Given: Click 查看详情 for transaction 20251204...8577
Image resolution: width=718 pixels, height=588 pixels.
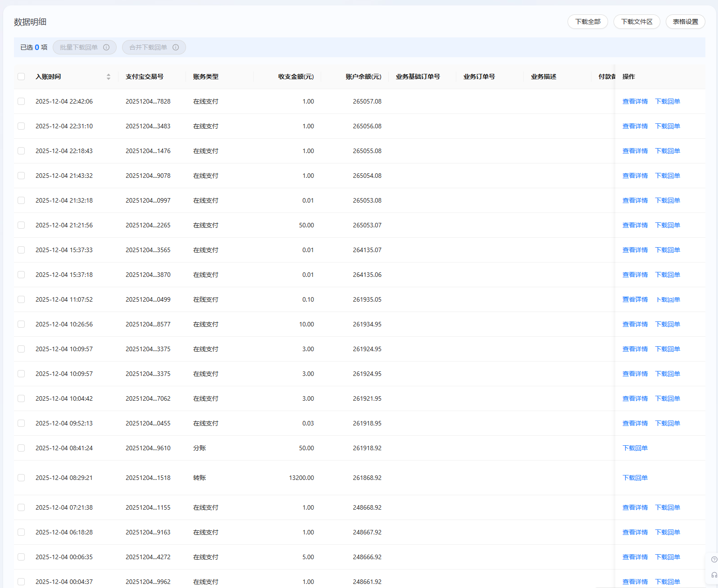Looking at the screenshot, I should [635, 324].
